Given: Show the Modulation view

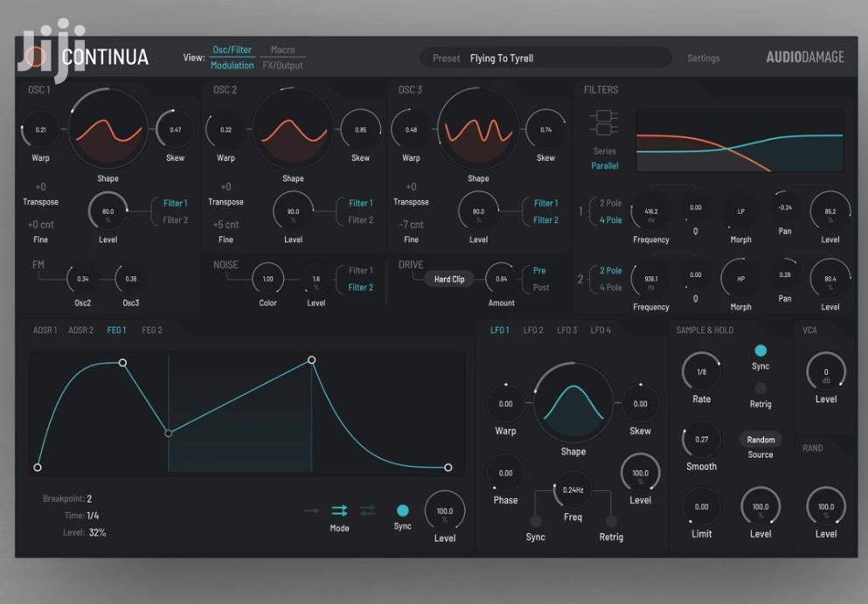Looking at the screenshot, I should coord(232,66).
